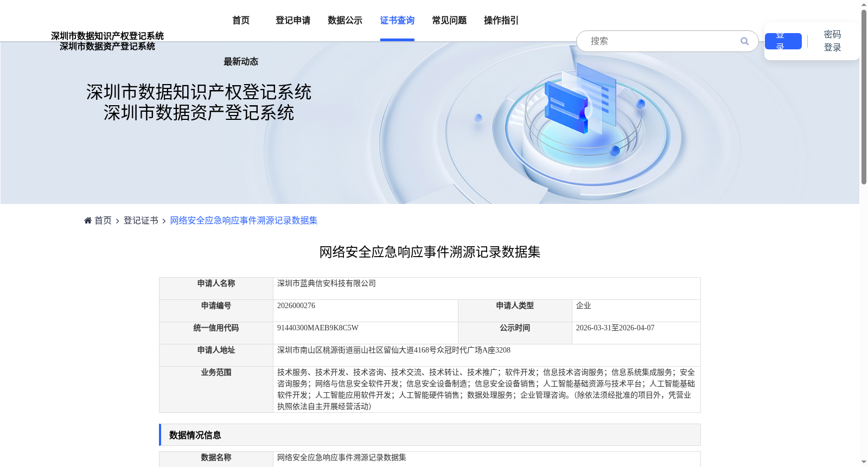This screenshot has width=868, height=467.
Task: Click the 业务范围 description text
Action: pyautogui.click(x=486, y=389)
